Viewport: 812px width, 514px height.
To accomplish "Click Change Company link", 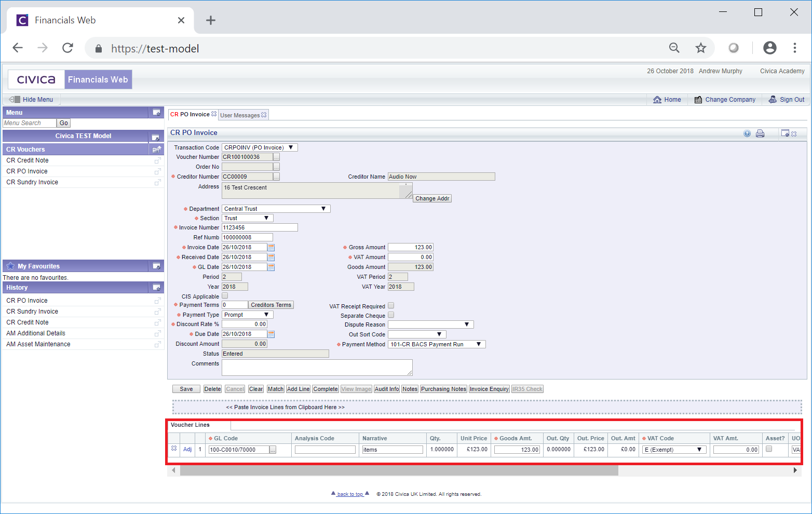I will (725, 100).
